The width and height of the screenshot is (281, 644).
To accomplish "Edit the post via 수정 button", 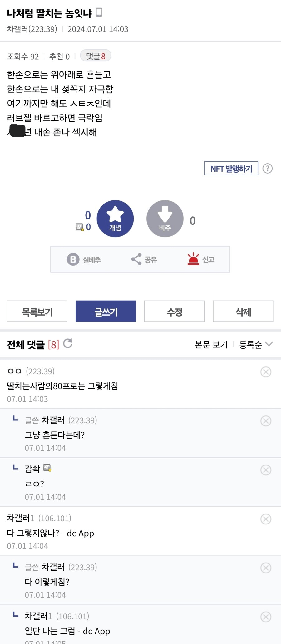I will [174, 311].
